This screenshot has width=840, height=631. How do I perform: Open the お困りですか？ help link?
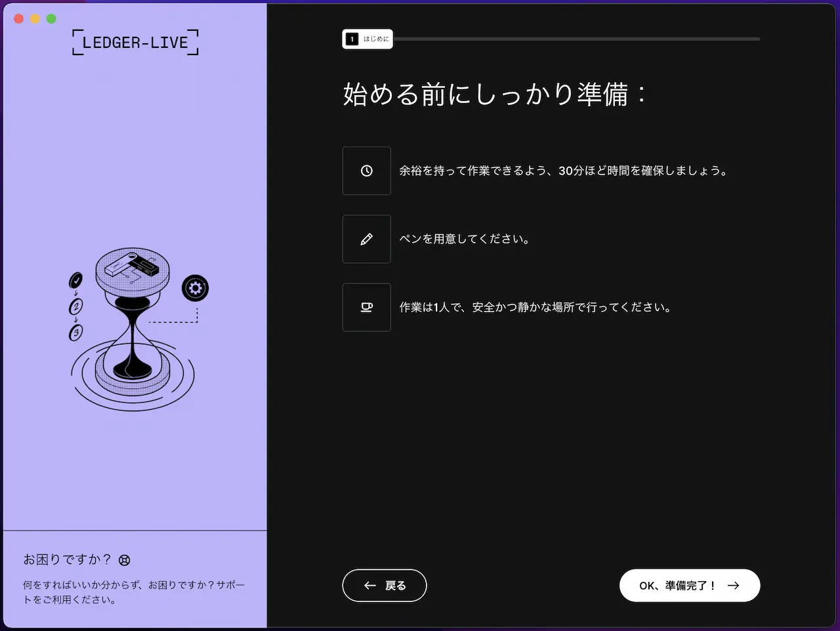[x=67, y=560]
